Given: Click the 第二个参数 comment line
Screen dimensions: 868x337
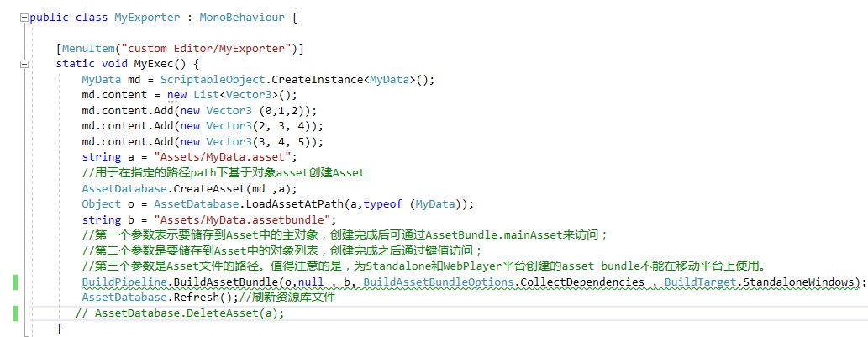Looking at the screenshot, I should [x=282, y=250].
